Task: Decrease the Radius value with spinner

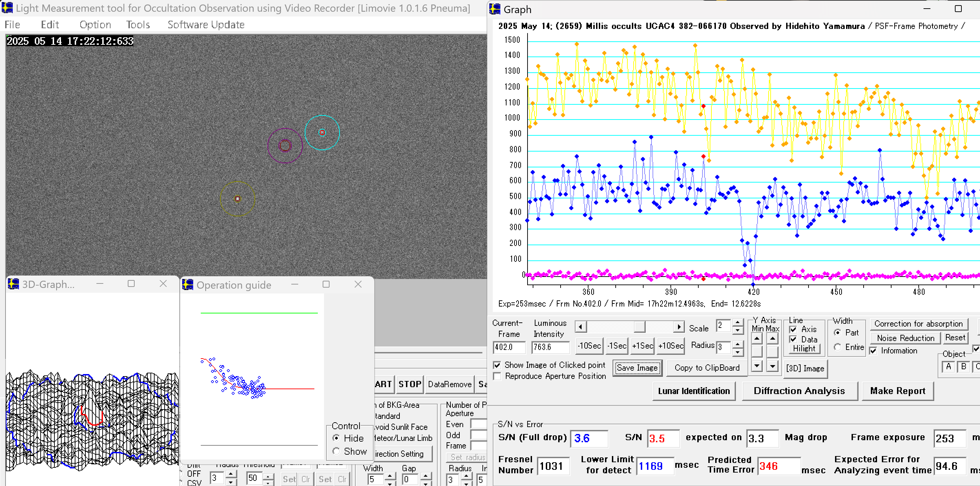Action: 737,352
